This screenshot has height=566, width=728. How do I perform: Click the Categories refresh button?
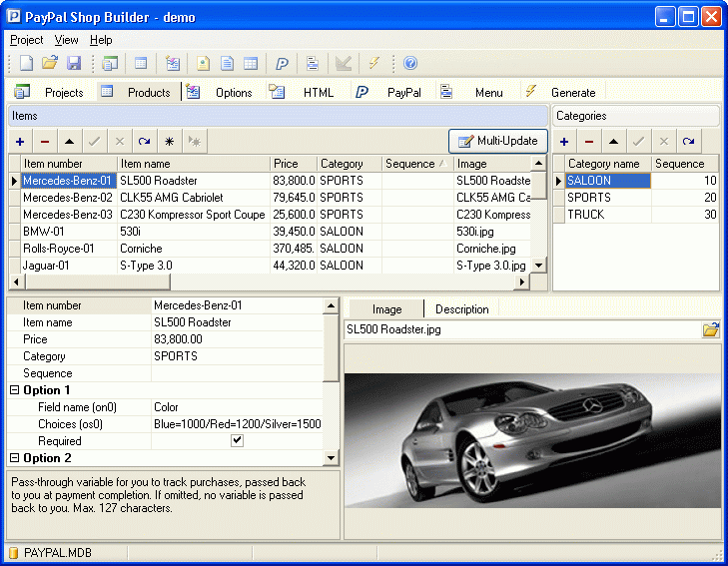click(x=688, y=142)
